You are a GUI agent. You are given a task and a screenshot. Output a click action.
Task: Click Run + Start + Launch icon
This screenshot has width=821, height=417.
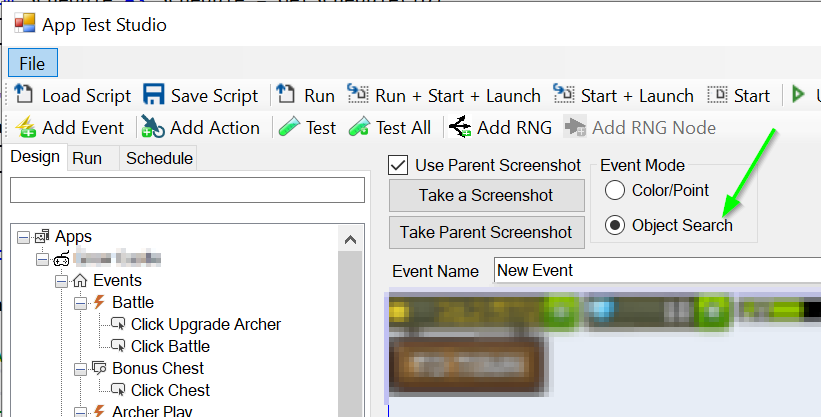358,94
